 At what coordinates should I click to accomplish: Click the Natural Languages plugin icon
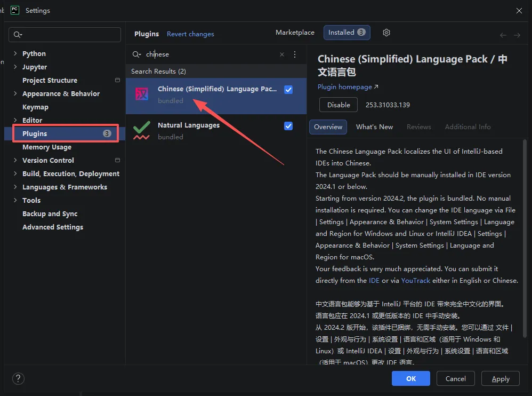click(x=141, y=130)
